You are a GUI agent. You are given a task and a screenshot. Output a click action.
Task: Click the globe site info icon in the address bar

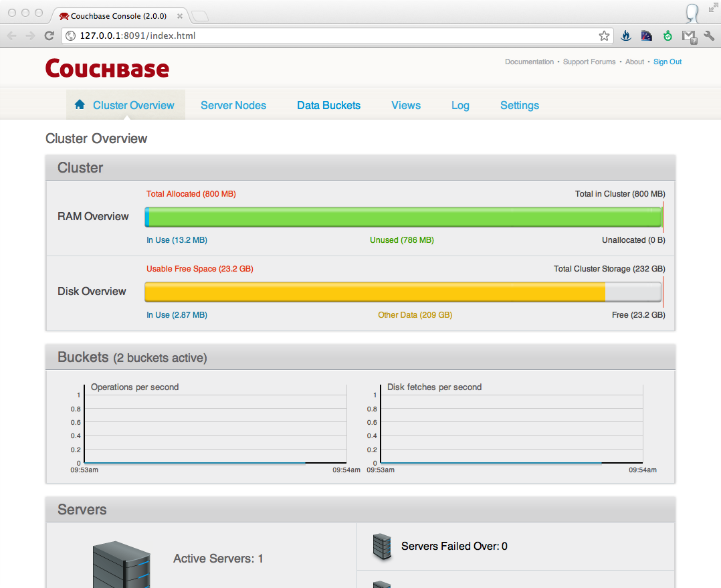tap(70, 36)
